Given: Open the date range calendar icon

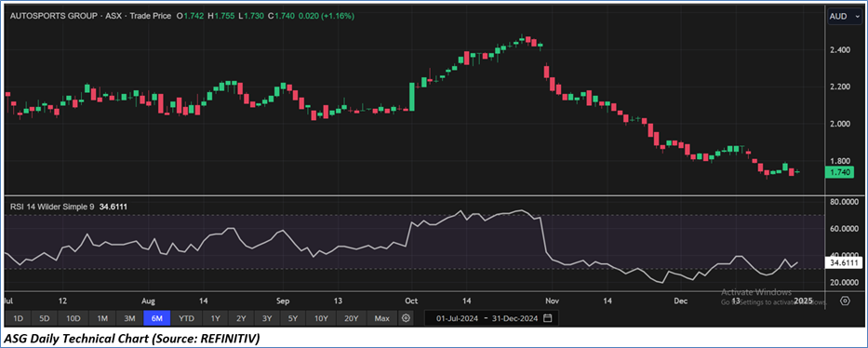Looking at the screenshot, I should 547,318.
